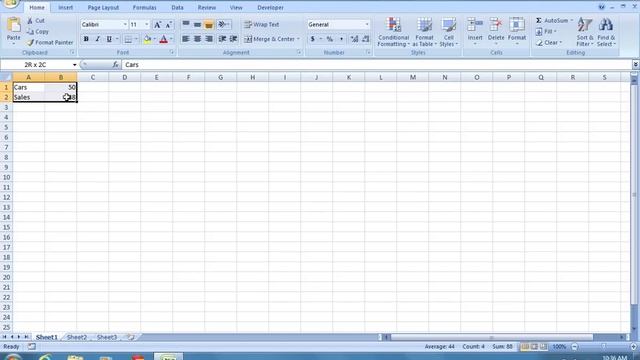Expand the Name Box dropdown arrow
The image size is (640, 360).
(74, 64)
